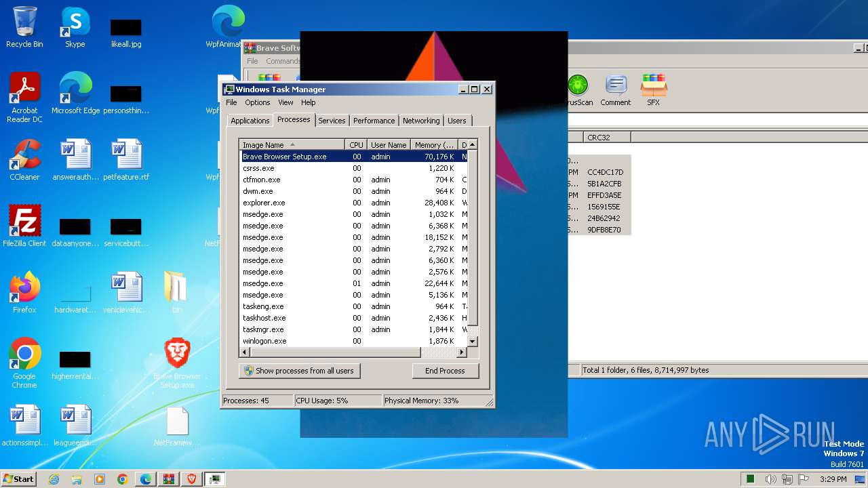
Task: Open FileZilla Client shortcut
Action: [x=24, y=226]
